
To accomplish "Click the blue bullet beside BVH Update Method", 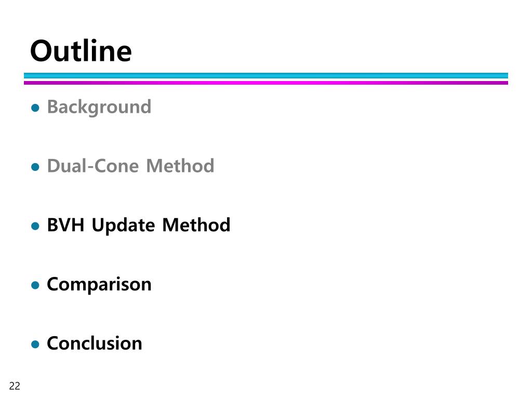I will coord(35,226).
